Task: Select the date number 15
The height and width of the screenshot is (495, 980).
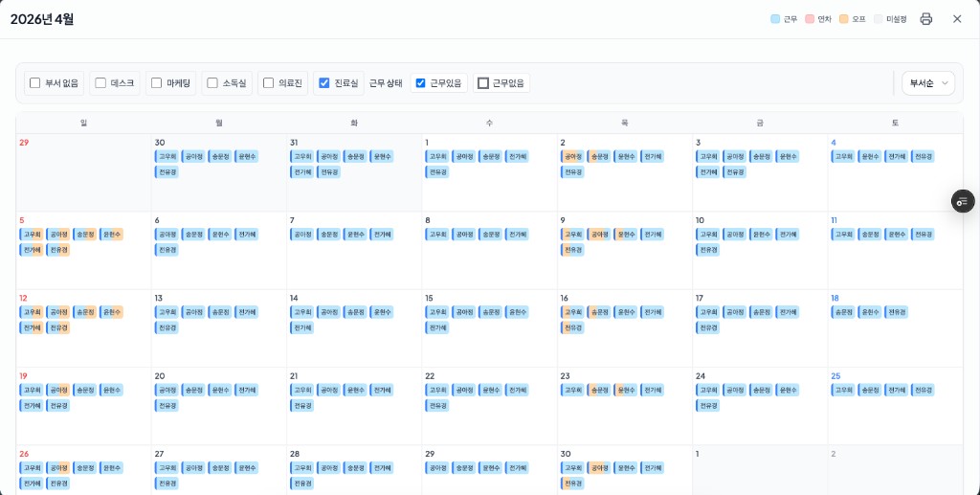Action: click(430, 298)
